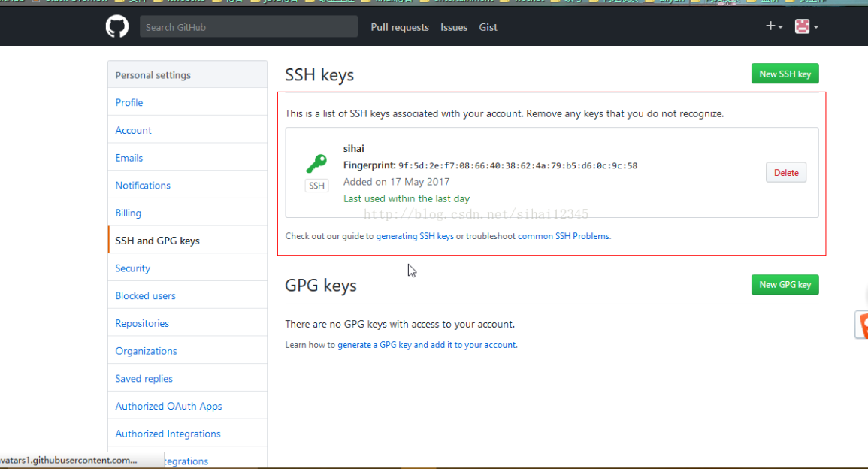
Task: Follow the generating SSH keys link
Action: click(415, 236)
